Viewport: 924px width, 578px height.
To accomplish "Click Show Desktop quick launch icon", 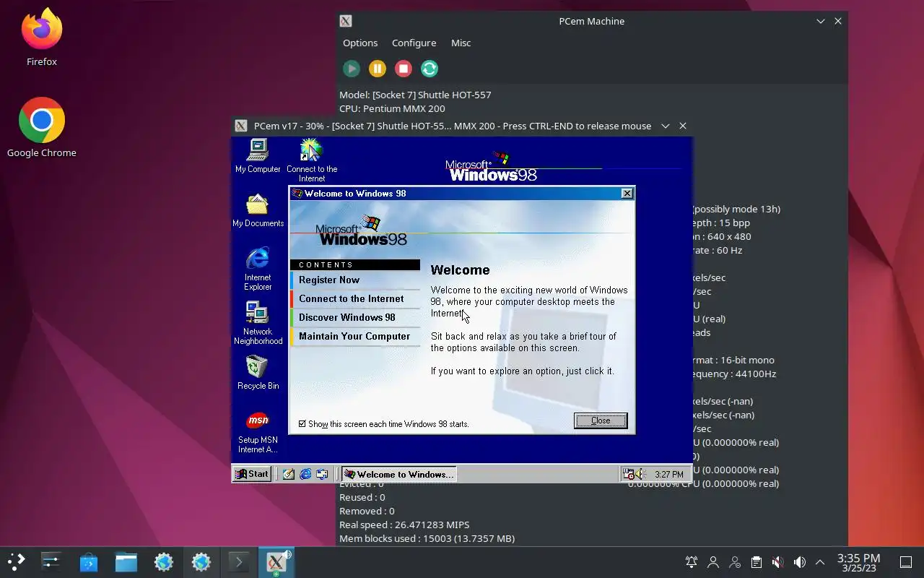I will [x=289, y=474].
